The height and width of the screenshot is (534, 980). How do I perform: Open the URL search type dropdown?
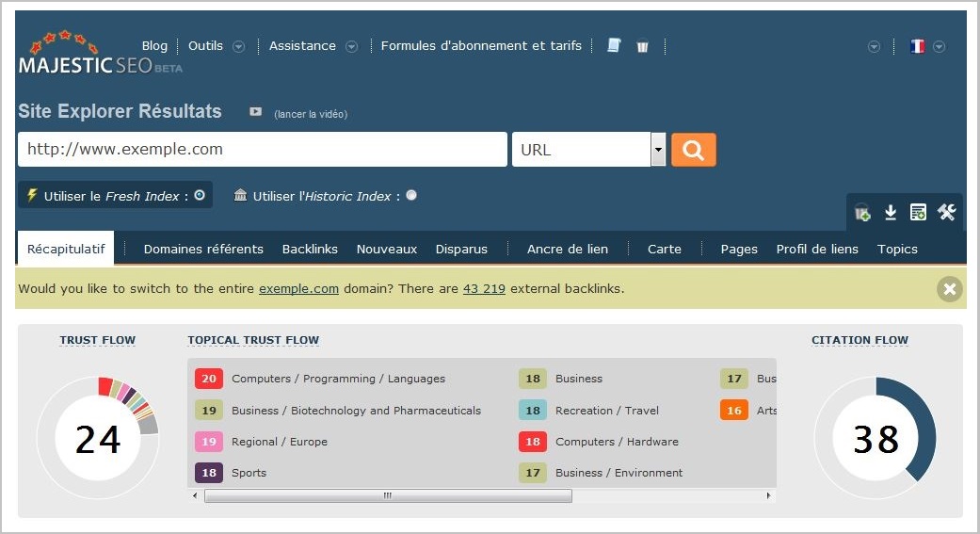click(x=657, y=150)
